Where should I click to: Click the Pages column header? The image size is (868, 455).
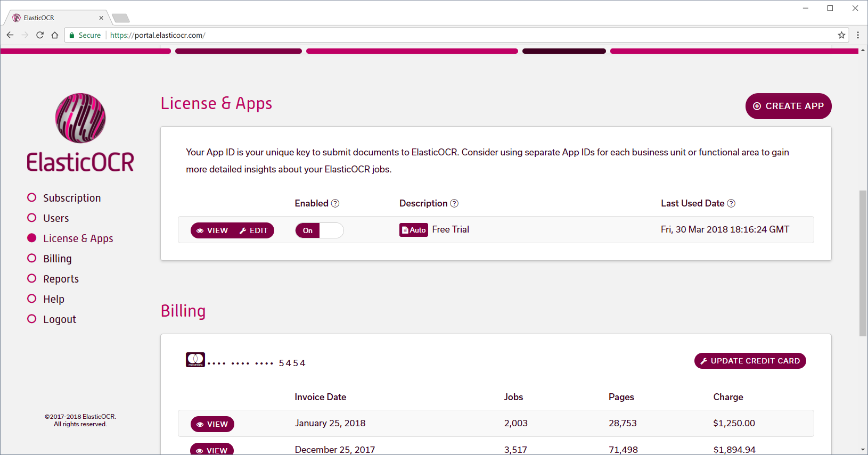(x=621, y=397)
